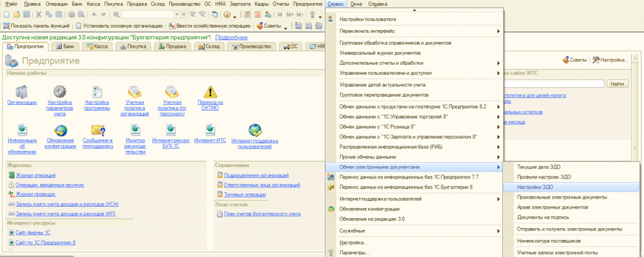Screen dimensions: 644x257
Task: Open the Интернет-ИТС icon
Action: (210, 130)
